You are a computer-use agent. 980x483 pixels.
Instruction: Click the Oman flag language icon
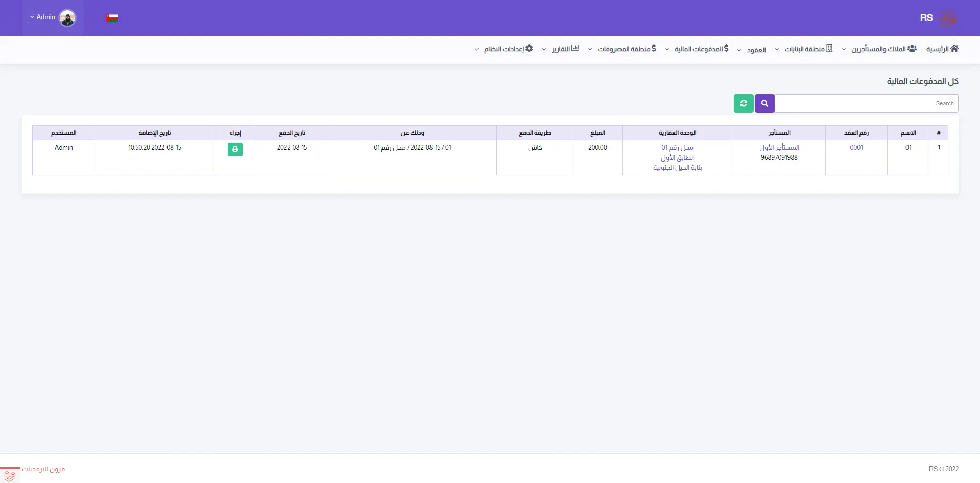click(x=112, y=18)
